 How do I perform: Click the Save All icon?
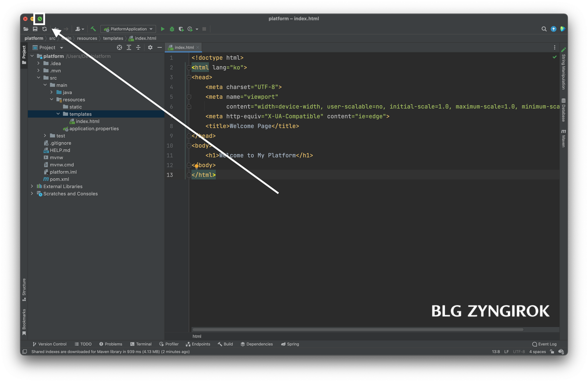35,29
